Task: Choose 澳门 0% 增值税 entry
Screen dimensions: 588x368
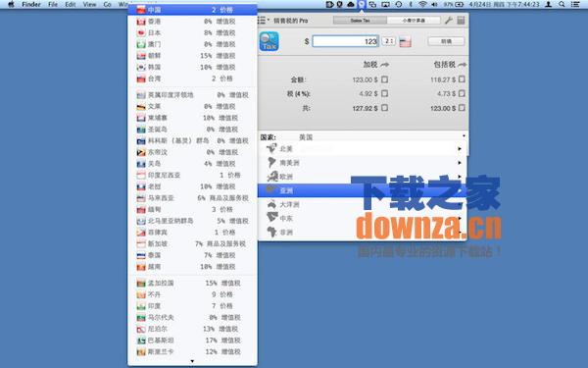Action: (x=192, y=44)
